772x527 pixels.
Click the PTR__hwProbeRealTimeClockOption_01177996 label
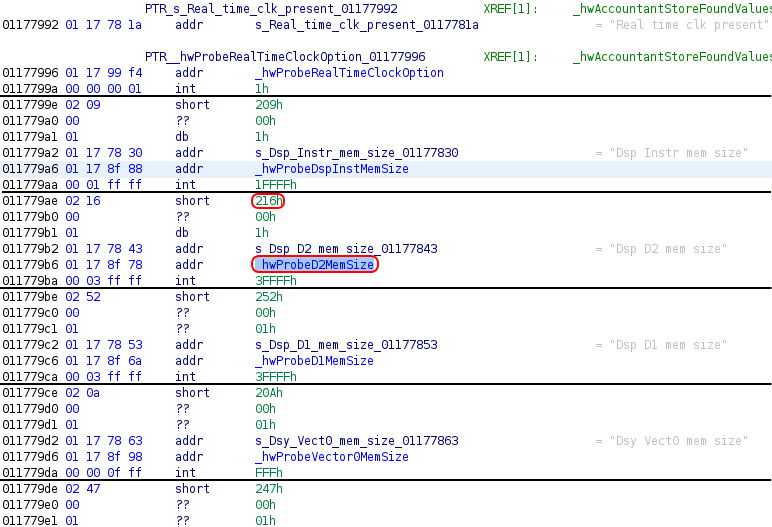point(285,57)
